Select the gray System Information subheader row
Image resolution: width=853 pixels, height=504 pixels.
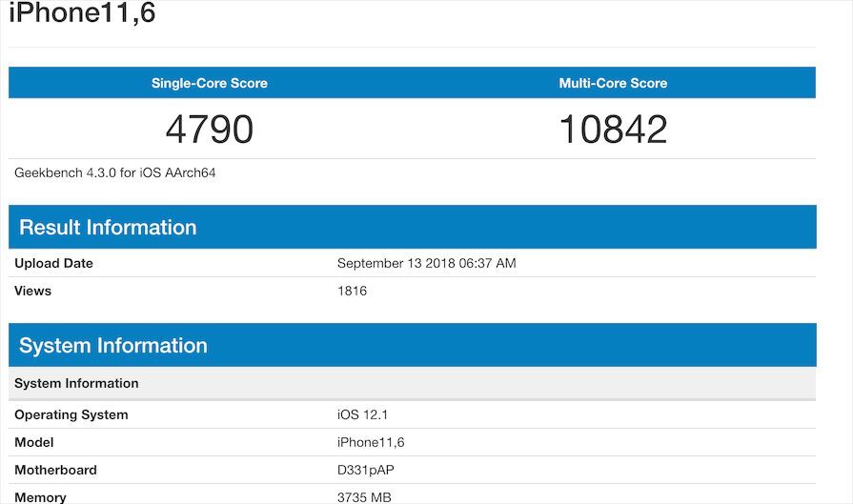click(413, 383)
